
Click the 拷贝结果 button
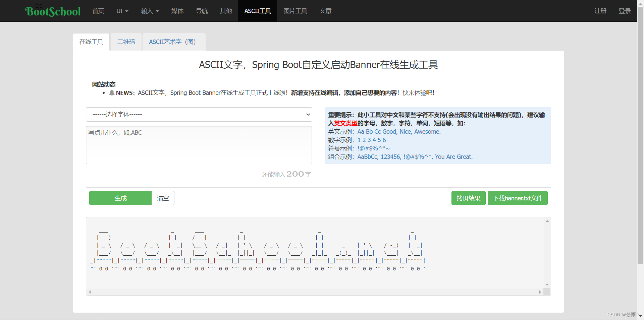tap(468, 198)
